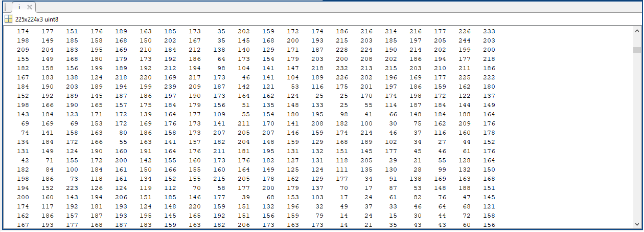Close the variable tab "i"
The width and height of the screenshot is (644, 232).
coord(29,7)
